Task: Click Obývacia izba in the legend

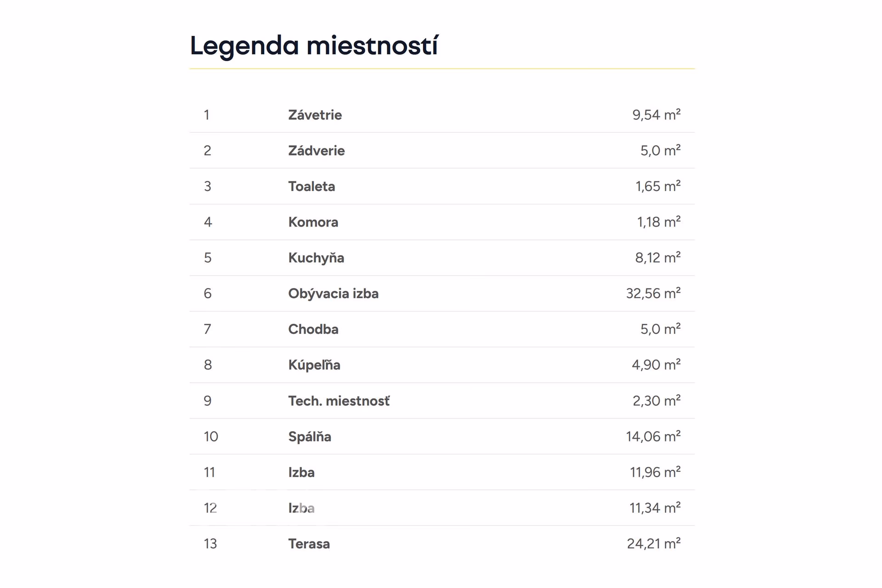Action: pyautogui.click(x=334, y=294)
